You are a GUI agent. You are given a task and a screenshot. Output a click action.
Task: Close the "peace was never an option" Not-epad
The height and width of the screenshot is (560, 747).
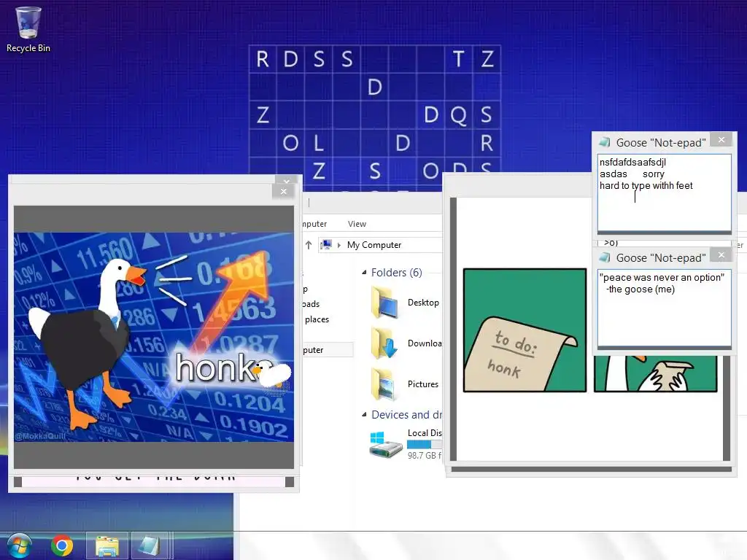coord(721,254)
